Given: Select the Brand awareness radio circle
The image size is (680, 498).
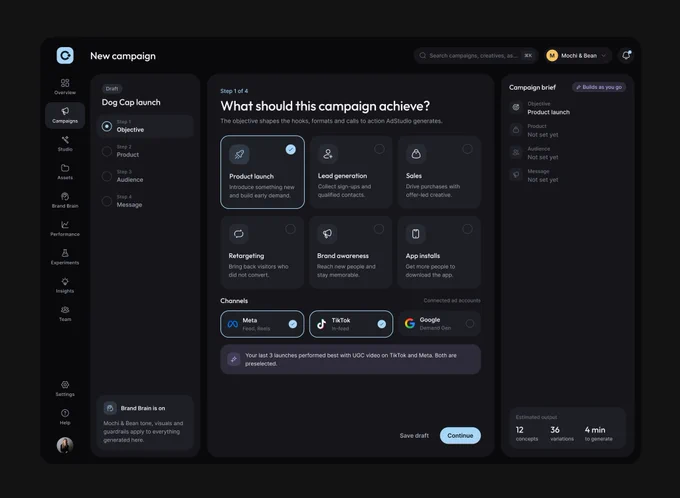Looking at the screenshot, I should (379, 229).
